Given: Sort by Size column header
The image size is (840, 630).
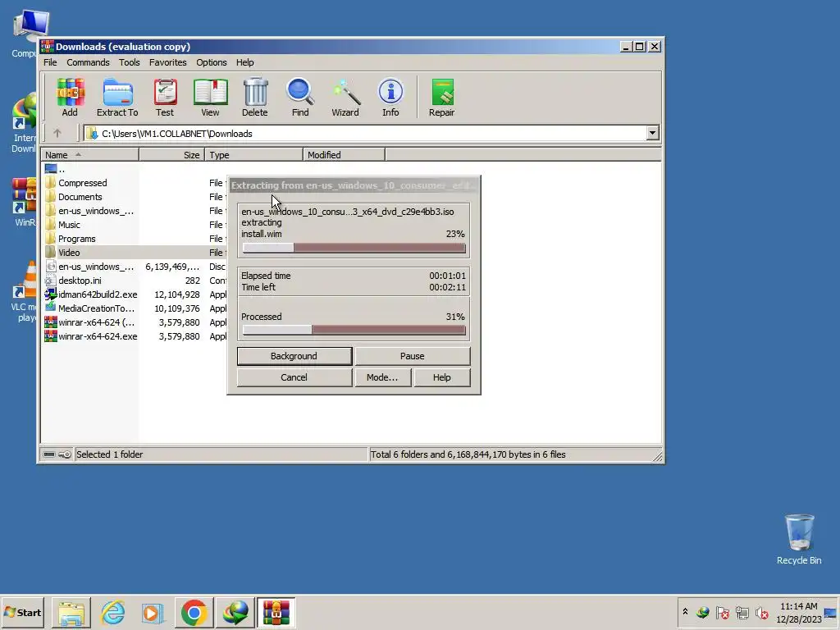Looking at the screenshot, I should coord(172,155).
